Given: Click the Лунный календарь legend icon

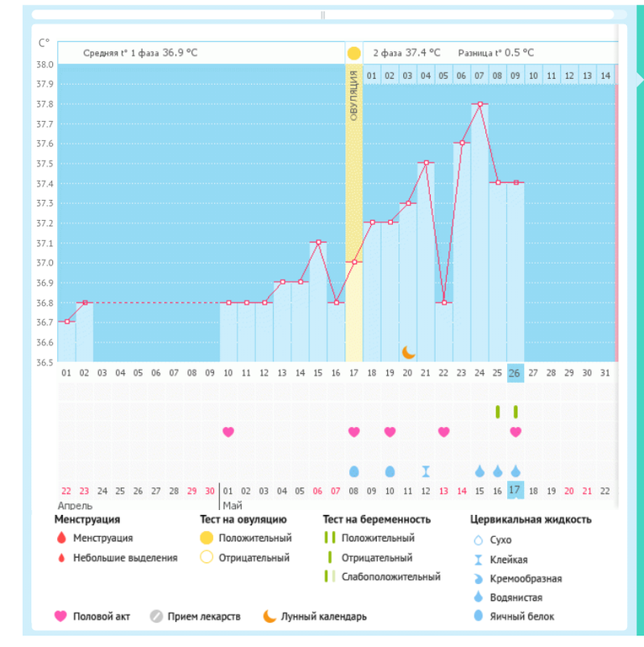Looking at the screenshot, I should pos(270,616).
